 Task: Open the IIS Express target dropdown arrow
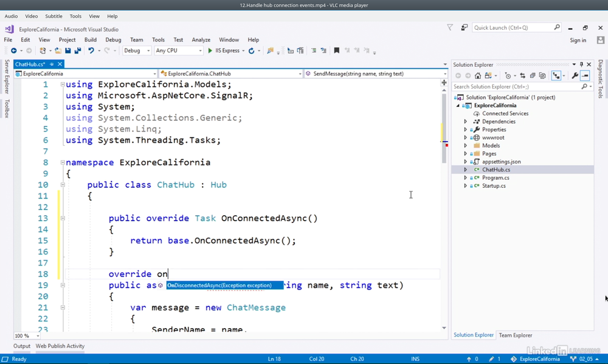tap(243, 51)
